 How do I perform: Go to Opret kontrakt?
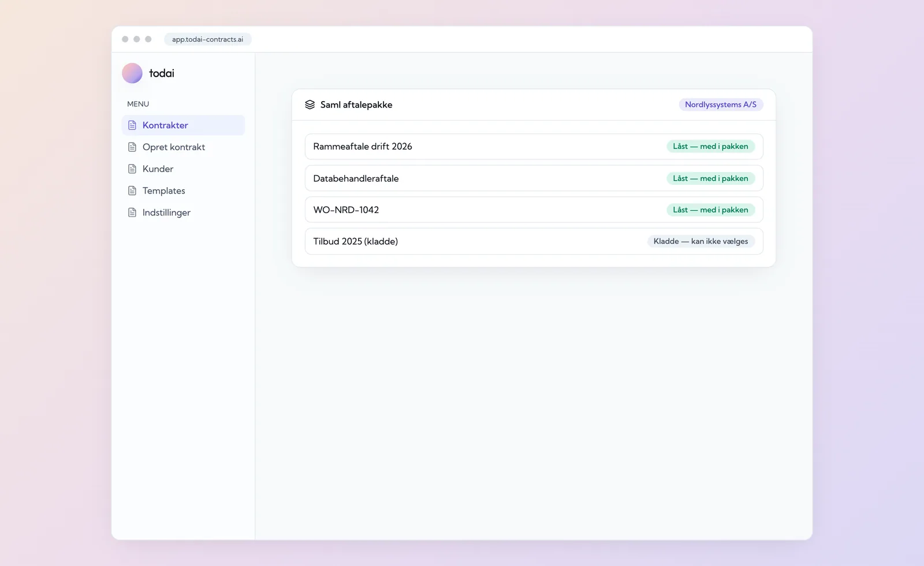coord(183,147)
